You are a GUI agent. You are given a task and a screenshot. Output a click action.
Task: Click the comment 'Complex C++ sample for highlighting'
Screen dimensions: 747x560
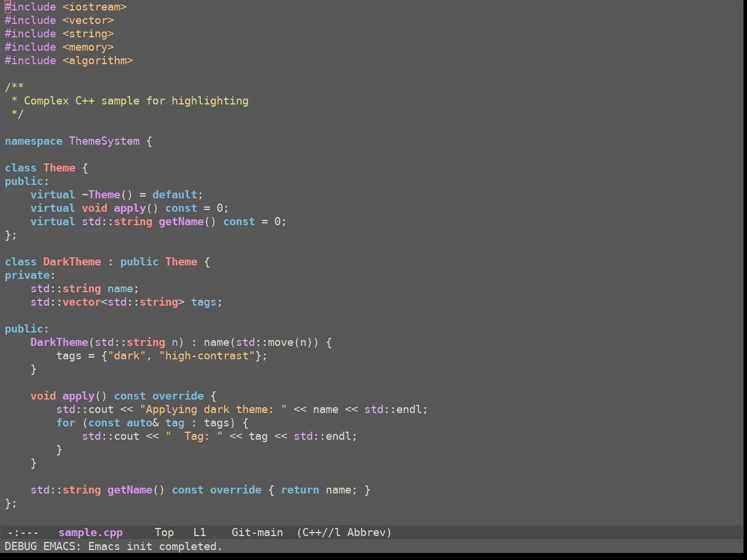point(136,101)
